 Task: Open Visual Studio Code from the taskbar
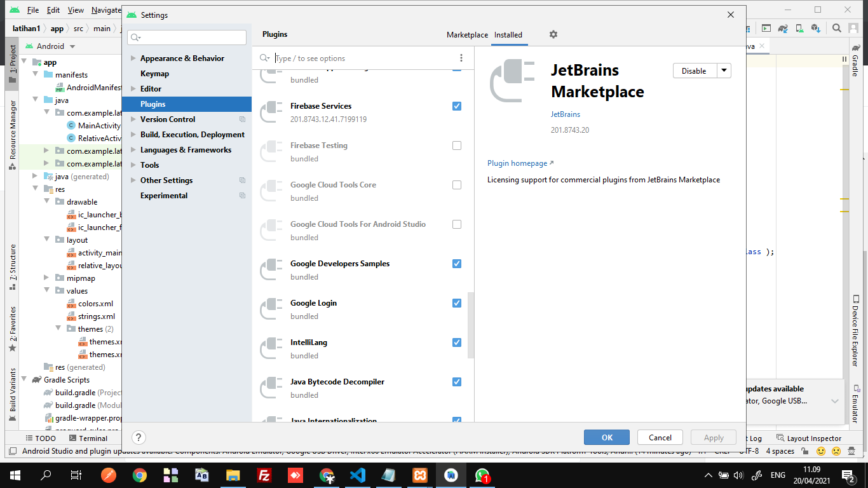[358, 475]
